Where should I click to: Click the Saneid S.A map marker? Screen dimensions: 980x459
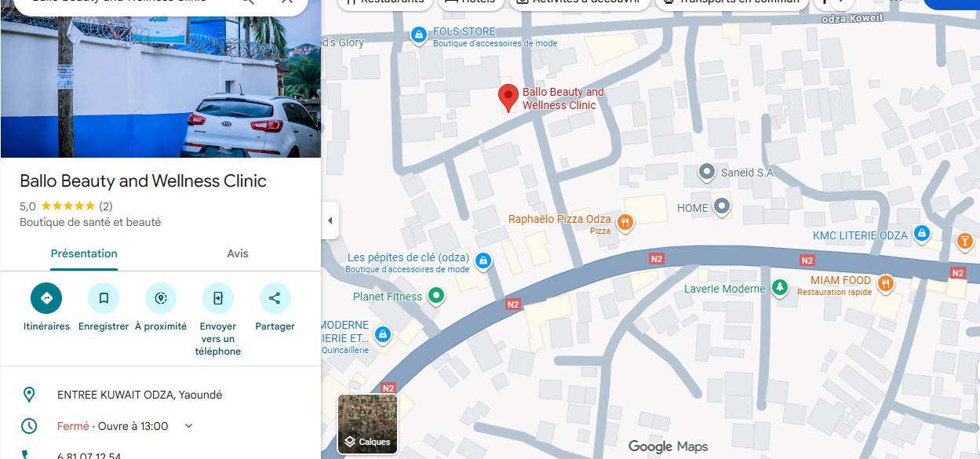pos(706,172)
